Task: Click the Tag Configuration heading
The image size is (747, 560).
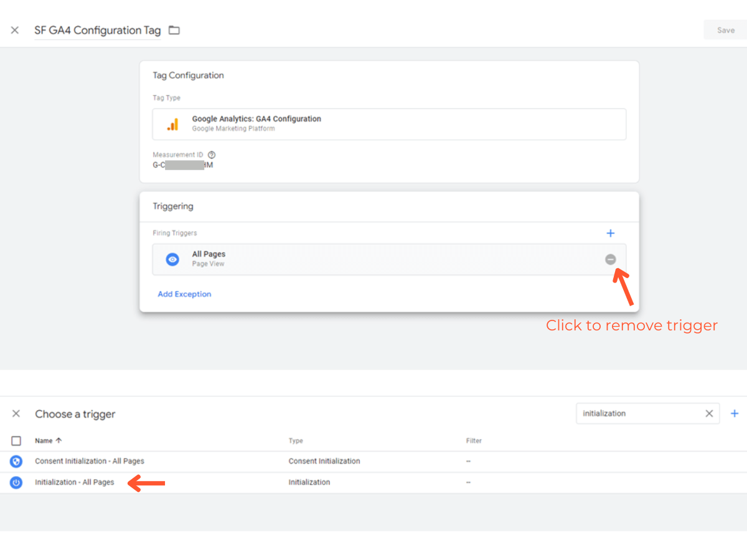Action: point(188,75)
